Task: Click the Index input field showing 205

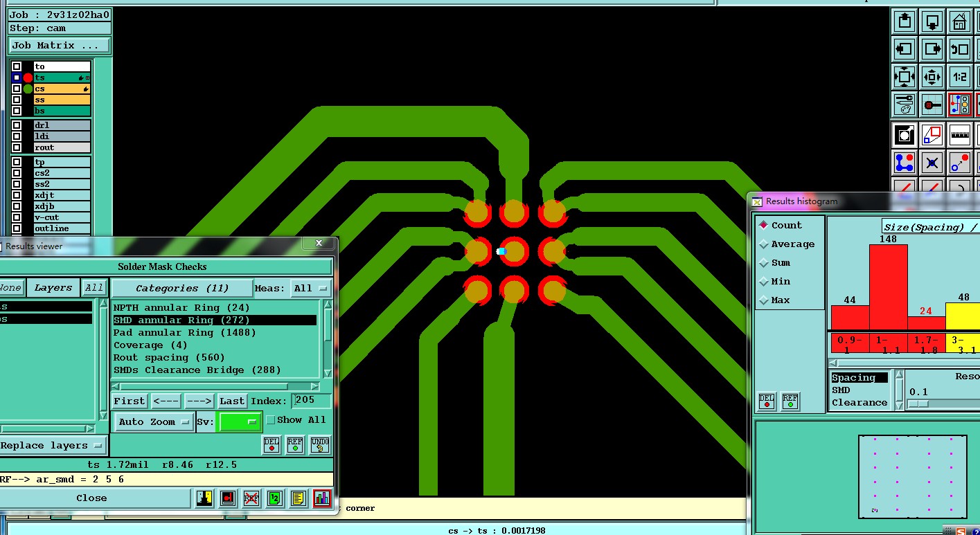Action: tap(312, 401)
